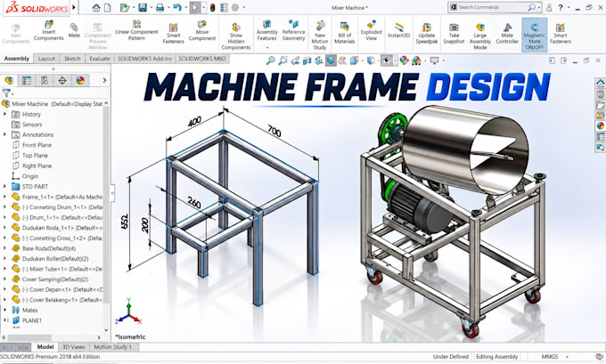Viewport: 606px width, 364px height.
Task: Expand the Frame_1<1> component
Action: (x=5, y=197)
